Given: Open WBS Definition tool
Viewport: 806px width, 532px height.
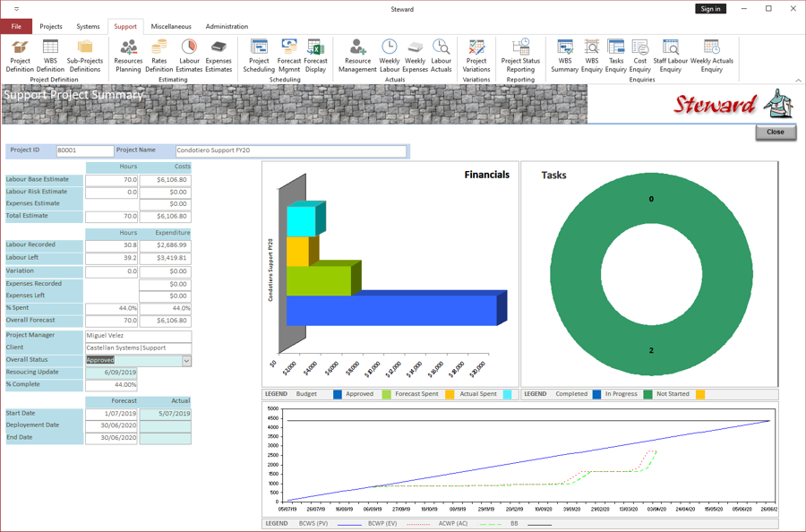Looking at the screenshot, I should [x=50, y=56].
